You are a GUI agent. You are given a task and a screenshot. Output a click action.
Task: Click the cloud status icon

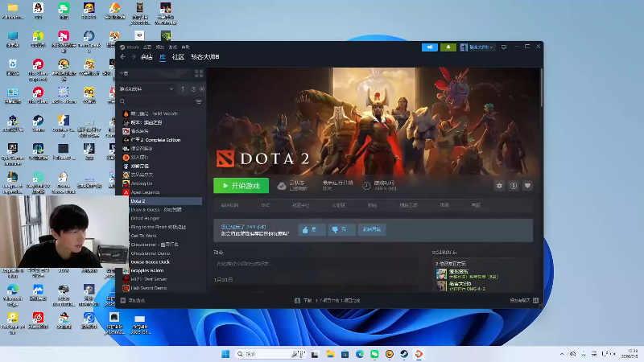[281, 186]
